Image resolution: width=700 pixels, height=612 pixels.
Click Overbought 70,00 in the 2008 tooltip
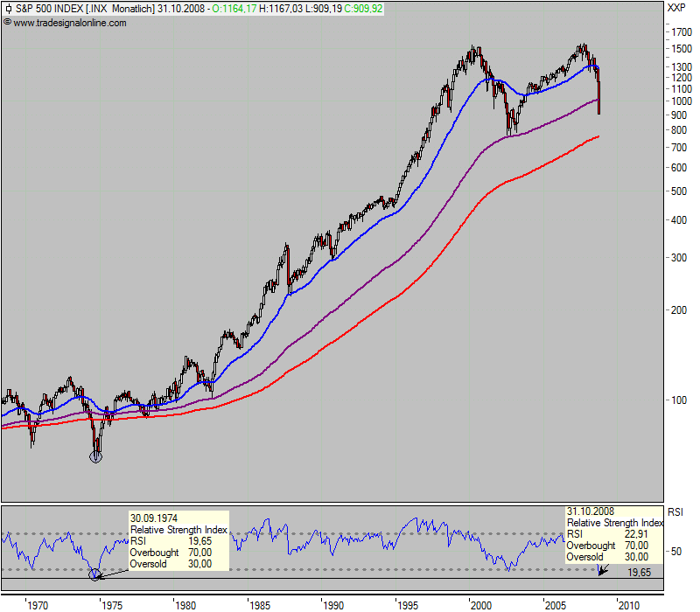(x=607, y=546)
